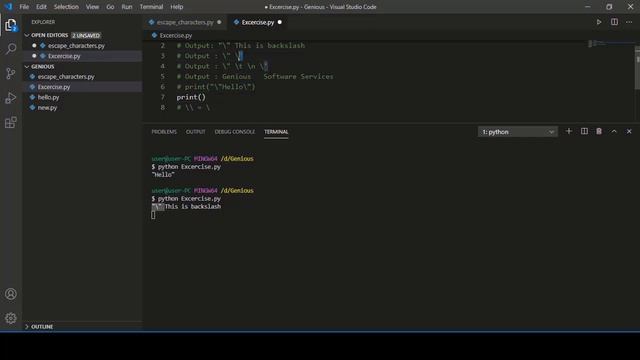Open the Go menu
This screenshot has width=640, height=360.
(x=110, y=7)
